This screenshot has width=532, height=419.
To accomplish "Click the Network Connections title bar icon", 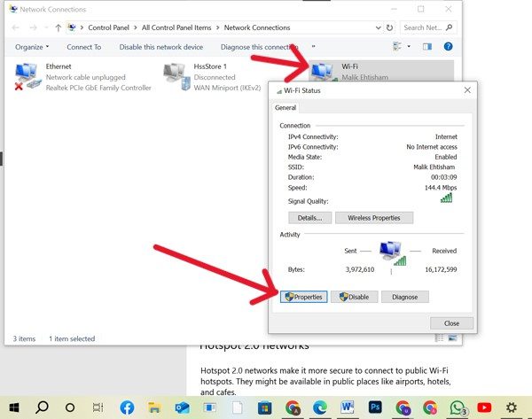I will point(13,9).
